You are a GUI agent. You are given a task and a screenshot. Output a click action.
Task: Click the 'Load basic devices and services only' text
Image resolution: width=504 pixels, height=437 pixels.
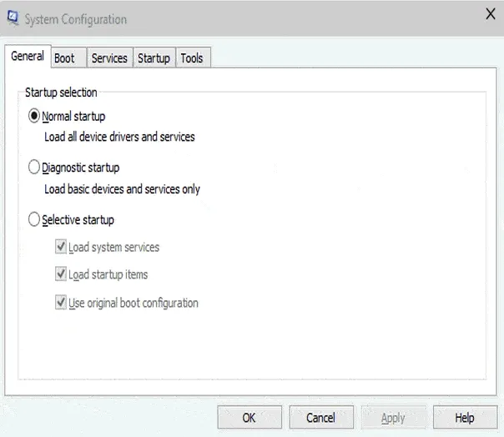point(122,189)
